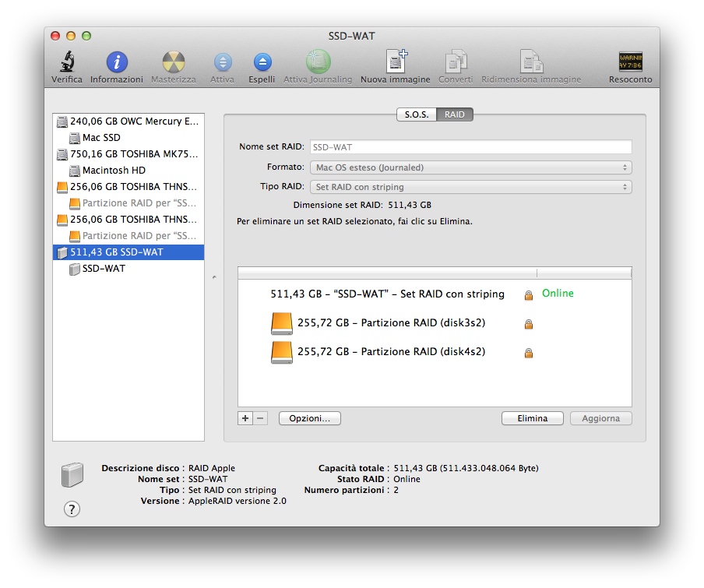The image size is (704, 588).
Task: Create a Nuova immagine via its toolbar icon
Action: click(395, 62)
